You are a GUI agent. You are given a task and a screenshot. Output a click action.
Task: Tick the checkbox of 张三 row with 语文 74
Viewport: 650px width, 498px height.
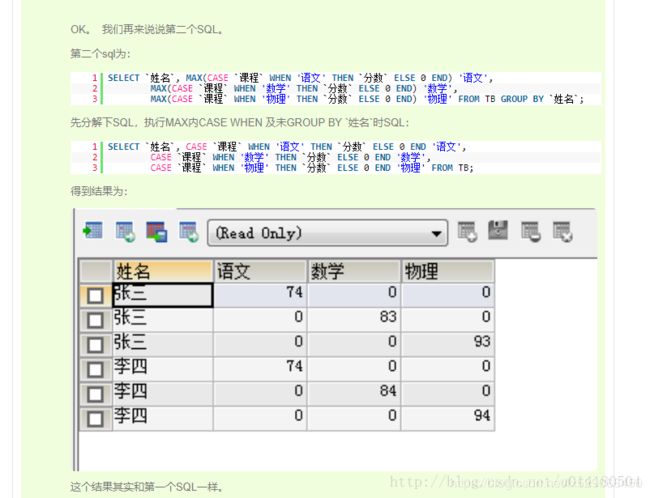point(95,296)
